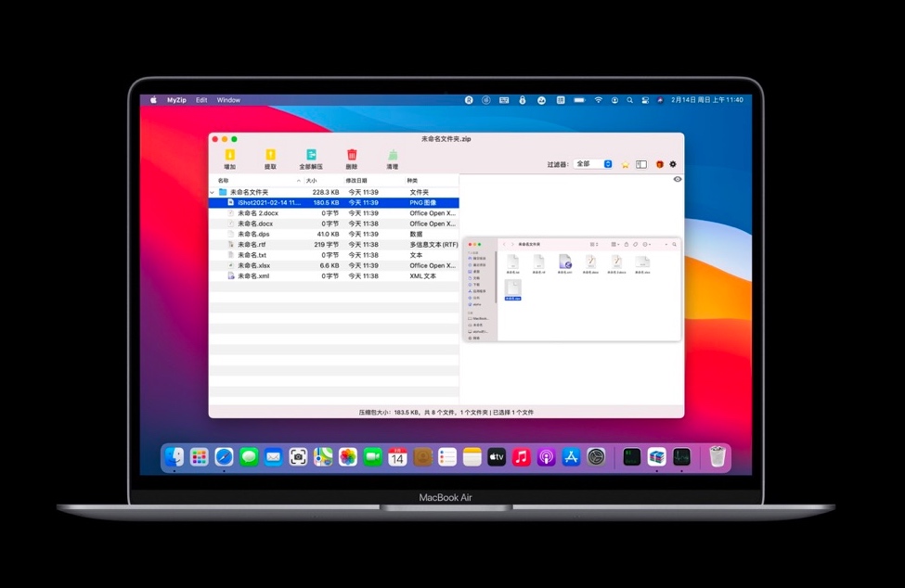The image size is (905, 588).
Task: Click the 提取 (Extract) toolbar icon
Action: tap(270, 154)
